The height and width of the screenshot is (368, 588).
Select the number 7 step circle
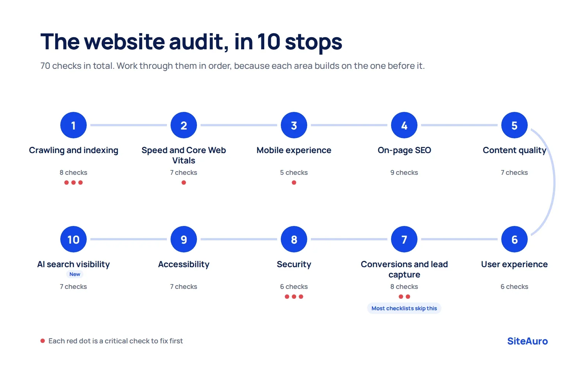404,239
